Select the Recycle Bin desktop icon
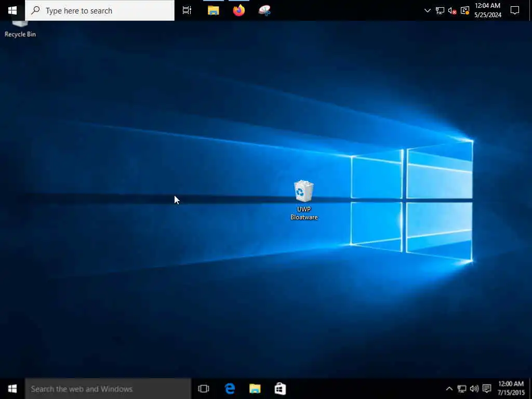This screenshot has height=399, width=532. 20,29
